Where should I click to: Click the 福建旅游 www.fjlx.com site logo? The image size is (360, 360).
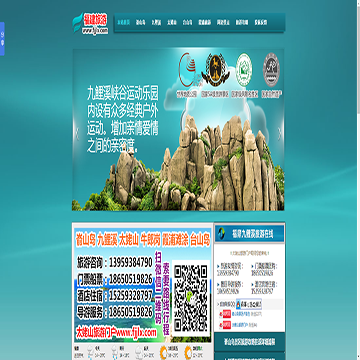[x=91, y=24]
